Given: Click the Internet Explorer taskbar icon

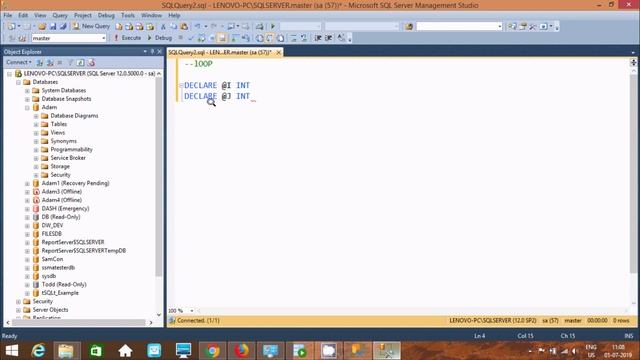Looking at the screenshot, I should (x=38, y=351).
